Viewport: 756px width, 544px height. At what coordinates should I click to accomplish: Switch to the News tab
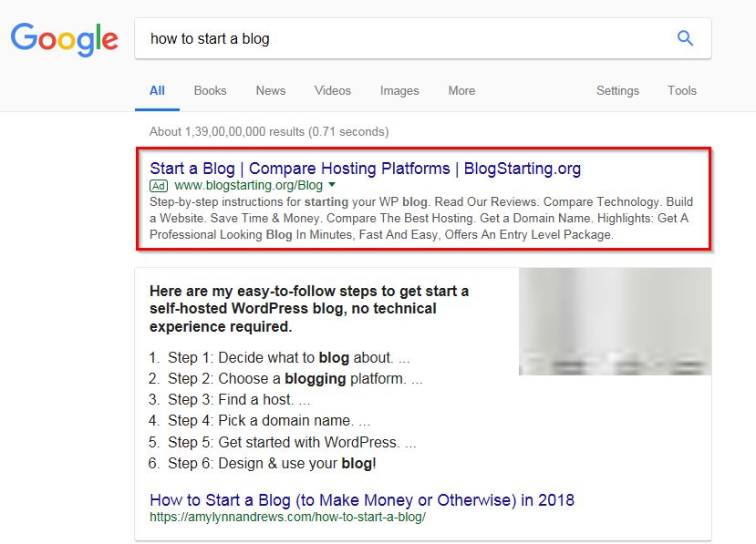click(271, 90)
